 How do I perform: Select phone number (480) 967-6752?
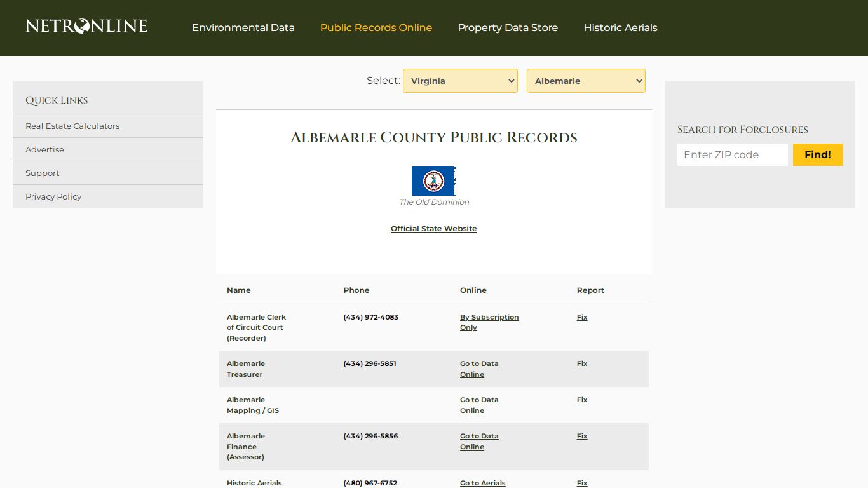coord(370,483)
